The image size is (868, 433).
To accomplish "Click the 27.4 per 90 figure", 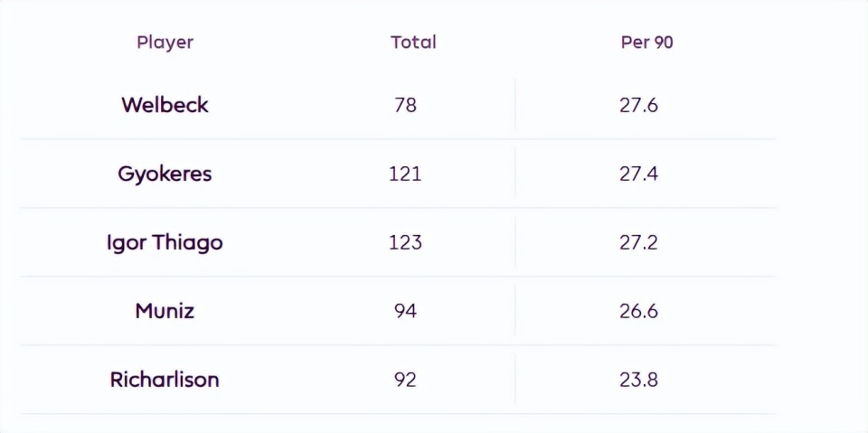I will [x=638, y=174].
